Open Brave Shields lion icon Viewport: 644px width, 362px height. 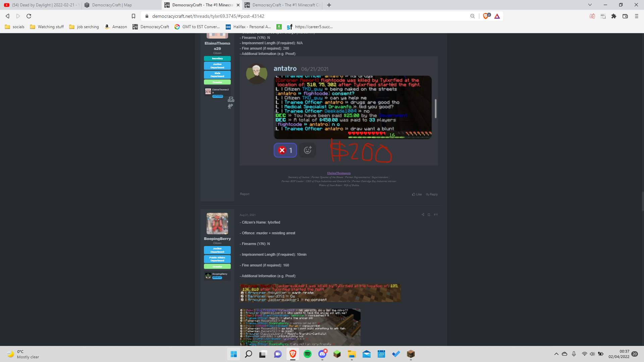click(x=486, y=16)
